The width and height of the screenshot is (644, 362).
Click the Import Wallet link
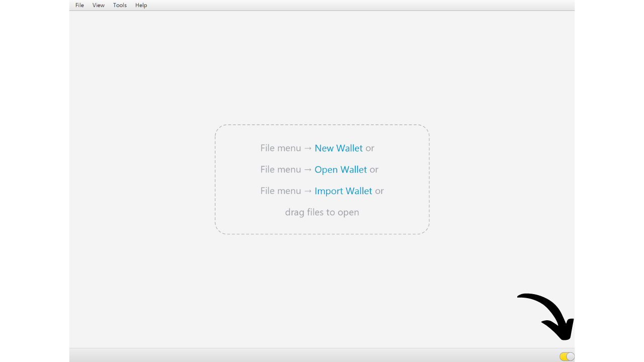[343, 191]
